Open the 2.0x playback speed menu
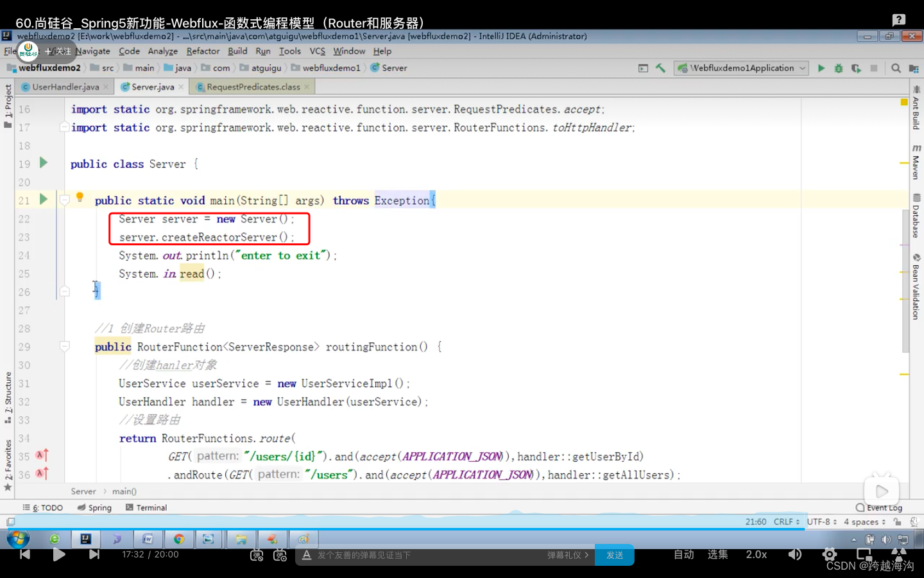The image size is (924, 578). [x=757, y=554]
